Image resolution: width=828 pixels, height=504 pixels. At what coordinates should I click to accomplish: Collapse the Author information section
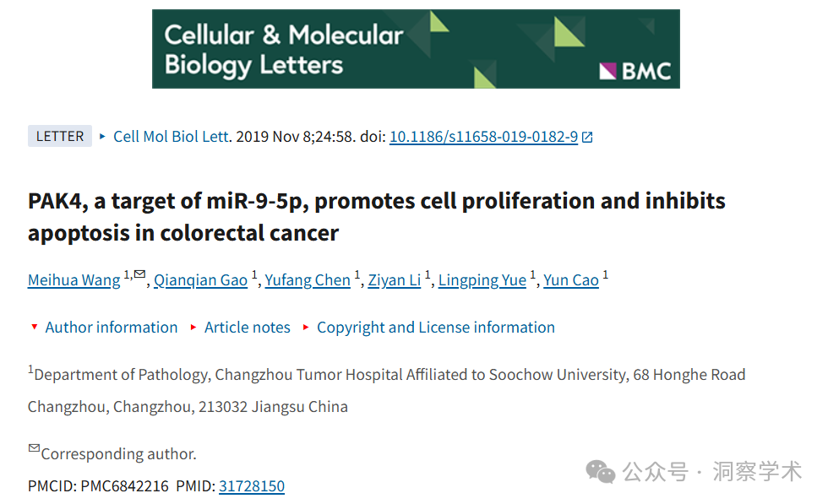(105, 328)
